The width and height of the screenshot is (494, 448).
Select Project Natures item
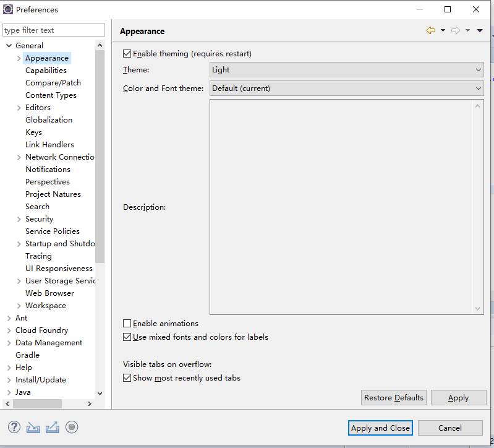click(x=53, y=194)
